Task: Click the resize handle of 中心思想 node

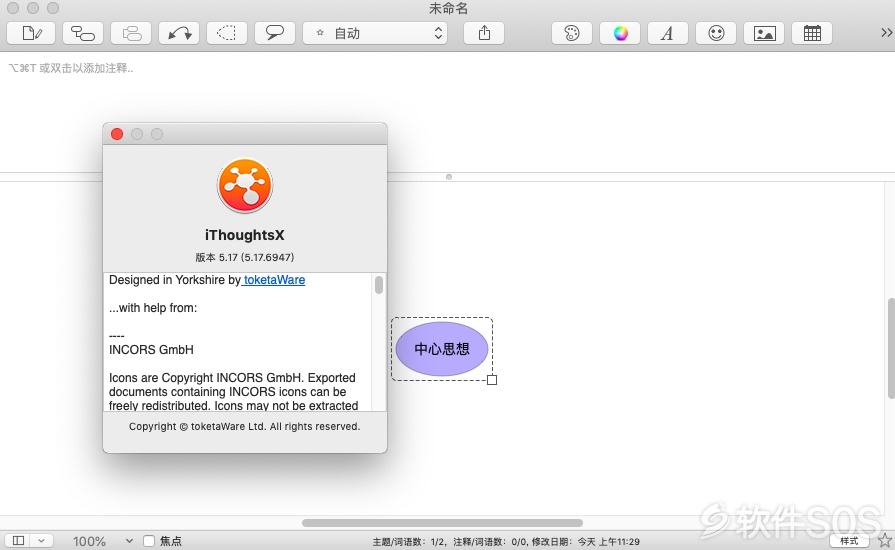Action: pyautogui.click(x=492, y=380)
